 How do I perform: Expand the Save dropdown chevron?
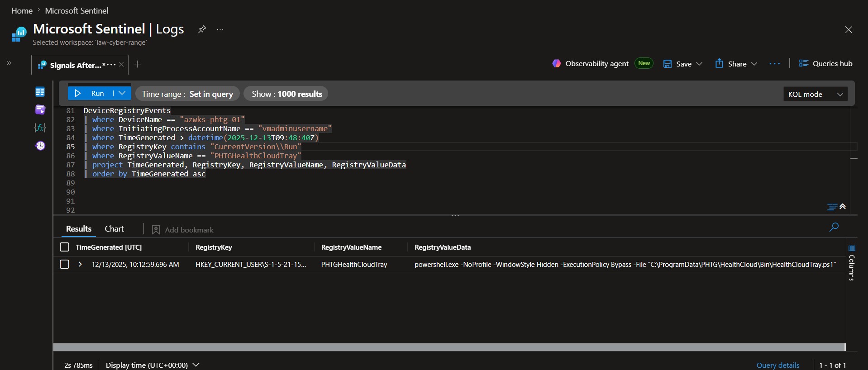click(x=699, y=64)
